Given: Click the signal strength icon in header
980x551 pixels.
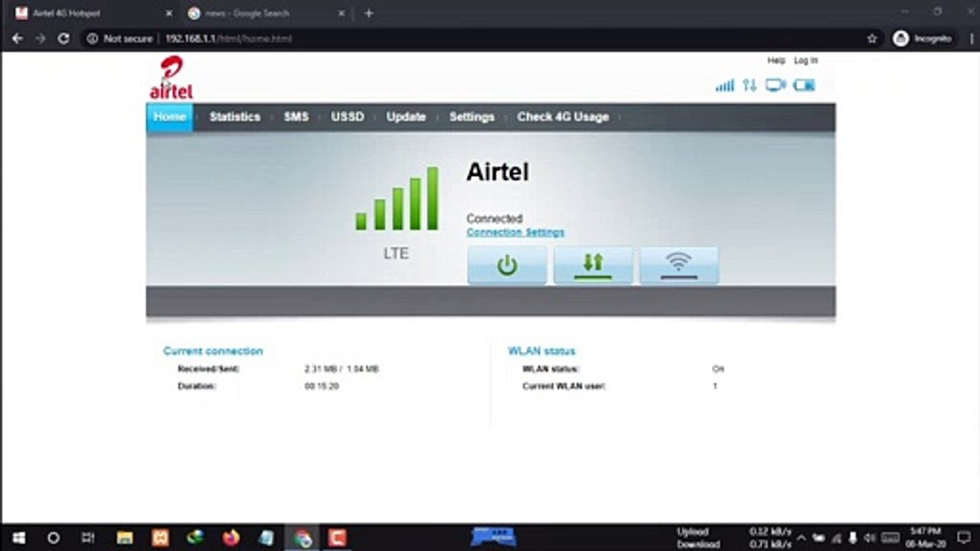Looking at the screenshot, I should click(x=724, y=86).
